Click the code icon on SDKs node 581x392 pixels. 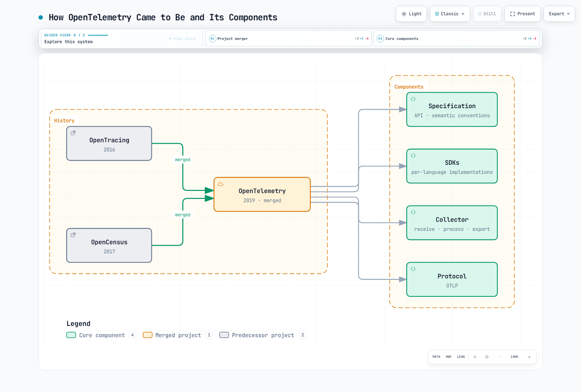pos(413,155)
